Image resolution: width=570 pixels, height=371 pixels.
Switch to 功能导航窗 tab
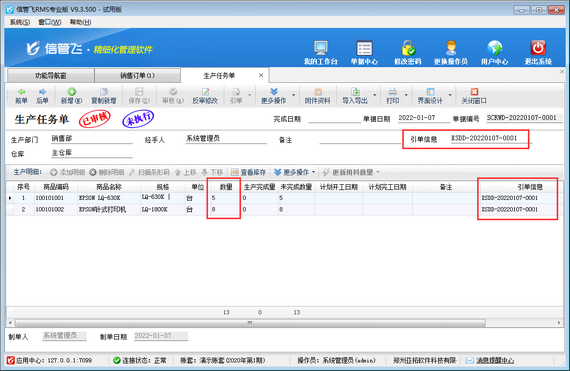[x=51, y=76]
